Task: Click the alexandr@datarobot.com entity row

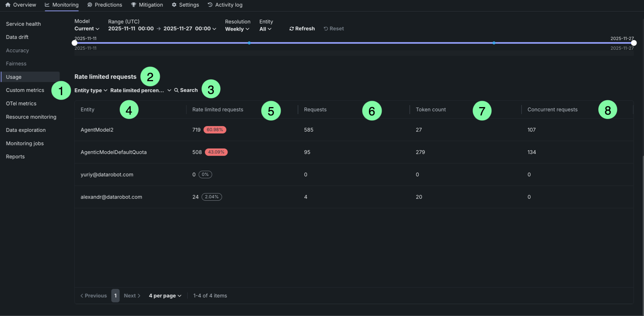Action: (354, 197)
